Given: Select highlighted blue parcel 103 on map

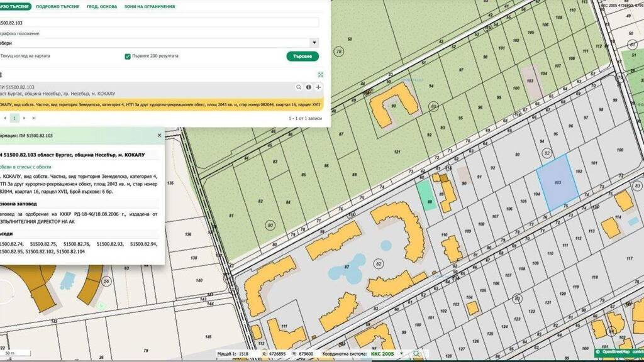Looking at the screenshot, I should [557, 182].
